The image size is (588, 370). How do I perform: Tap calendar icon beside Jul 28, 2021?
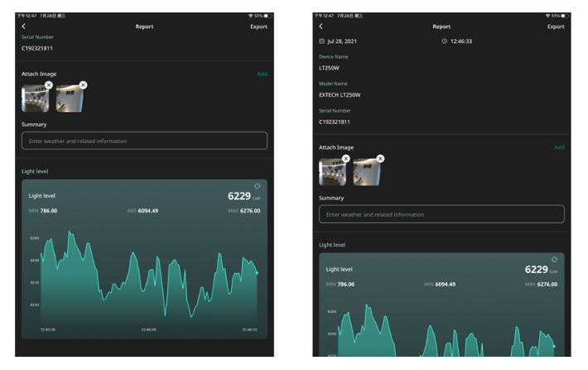point(322,41)
